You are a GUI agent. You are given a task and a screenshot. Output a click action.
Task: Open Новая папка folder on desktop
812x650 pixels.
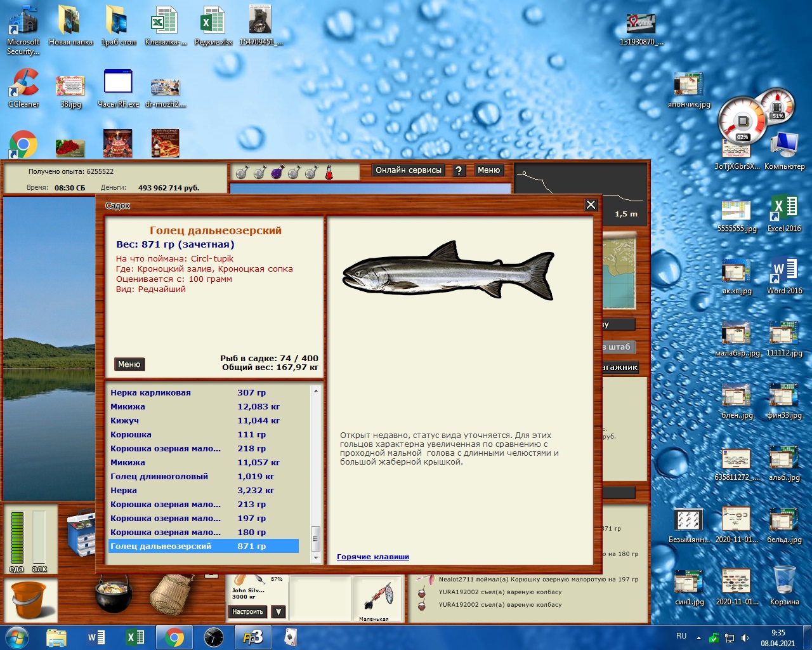coord(70,25)
